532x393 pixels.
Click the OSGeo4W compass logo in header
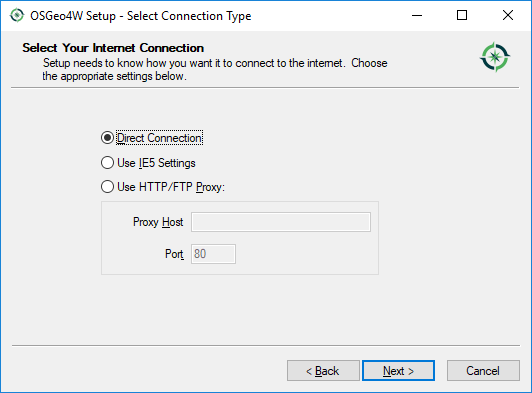tap(495, 57)
